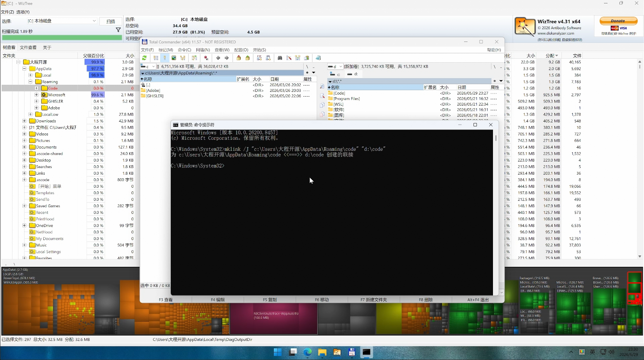The width and height of the screenshot is (644, 360).
Task: Open the 选项(Y) menu in WizTree
Action: click(23, 12)
